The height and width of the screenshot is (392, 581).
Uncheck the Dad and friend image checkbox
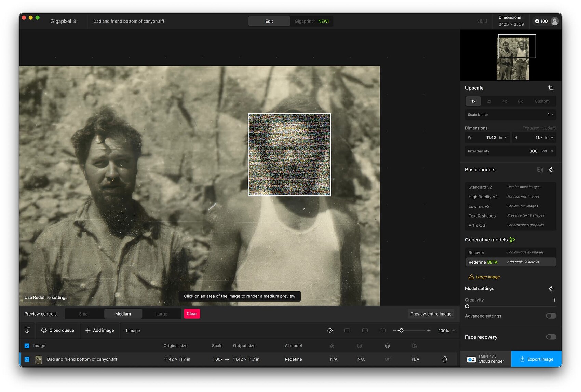pos(27,359)
